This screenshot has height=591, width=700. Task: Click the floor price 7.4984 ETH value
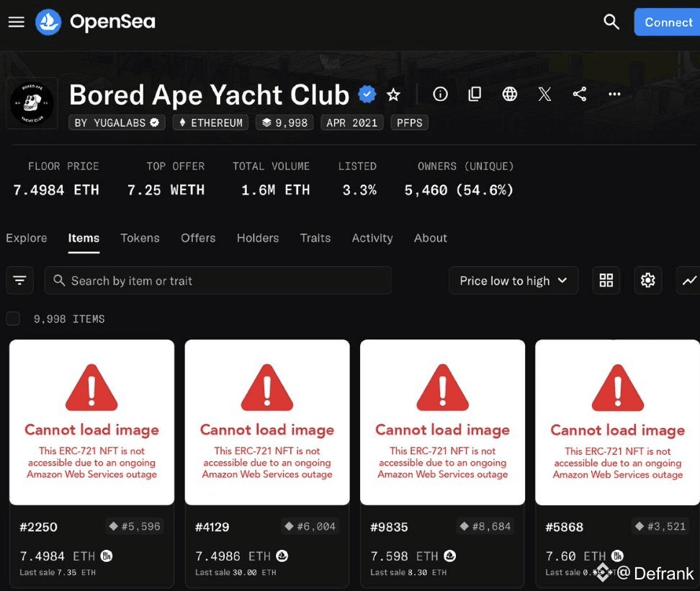[55, 190]
